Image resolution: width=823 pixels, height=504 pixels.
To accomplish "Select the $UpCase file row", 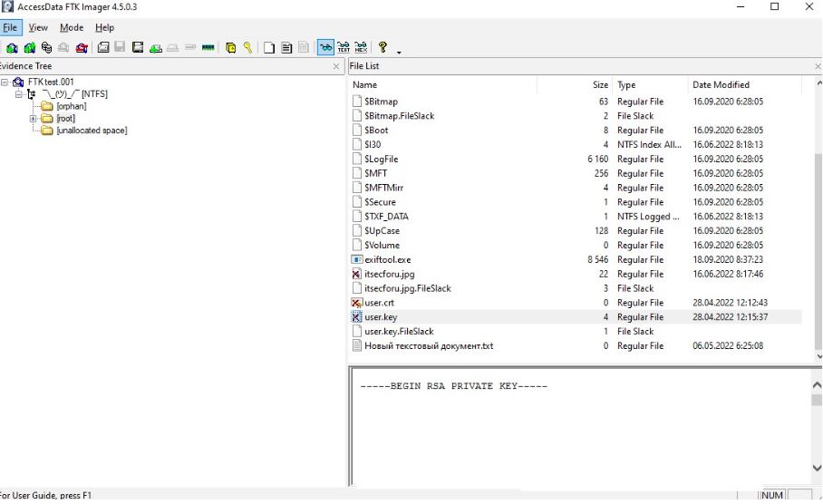I will 576,231.
